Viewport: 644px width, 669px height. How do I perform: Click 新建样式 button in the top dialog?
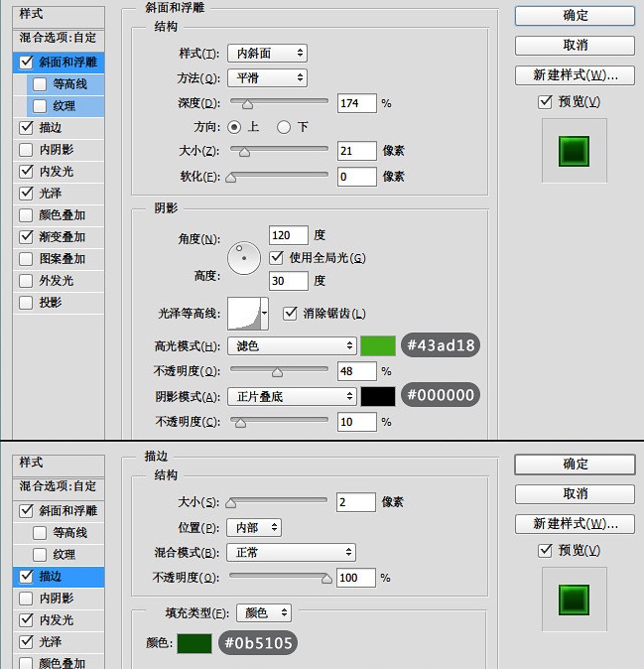575,75
